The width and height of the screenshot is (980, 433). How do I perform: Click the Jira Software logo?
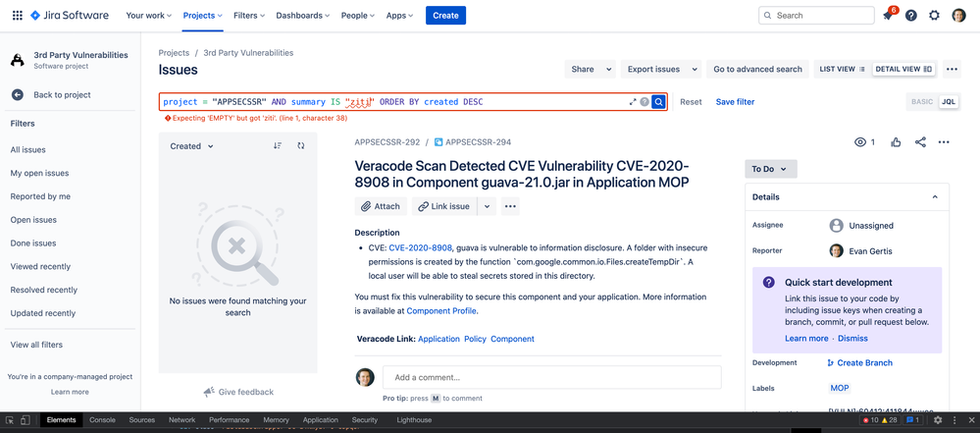tap(69, 15)
